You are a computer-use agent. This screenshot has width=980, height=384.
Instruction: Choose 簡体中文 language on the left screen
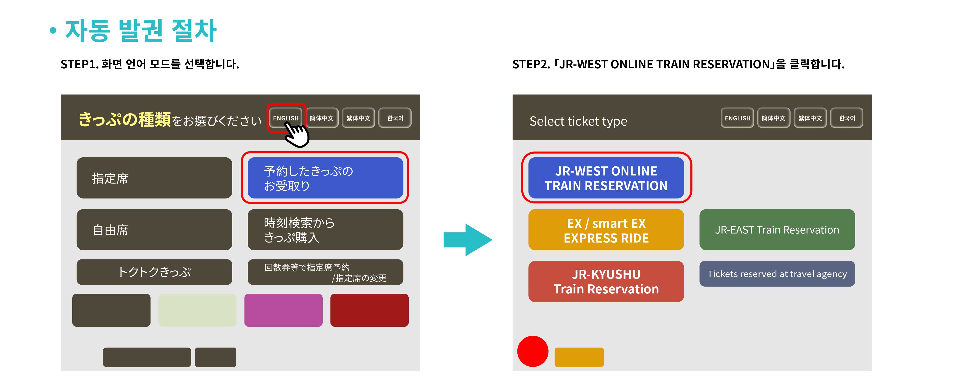(321, 118)
